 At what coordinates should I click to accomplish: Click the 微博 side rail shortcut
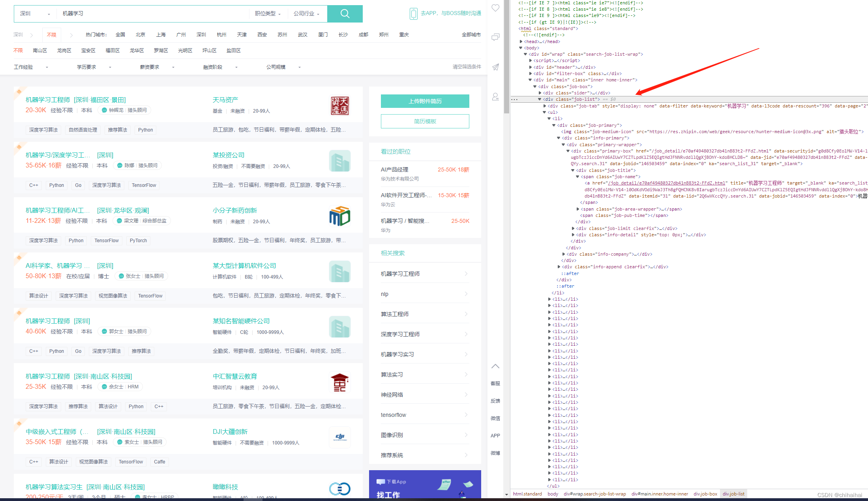[x=495, y=453]
